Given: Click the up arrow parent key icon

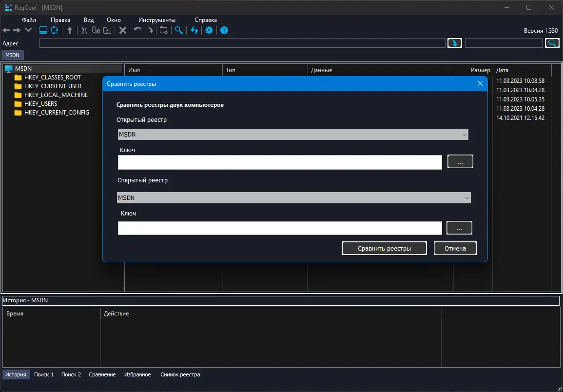Looking at the screenshot, I should 70,30.
